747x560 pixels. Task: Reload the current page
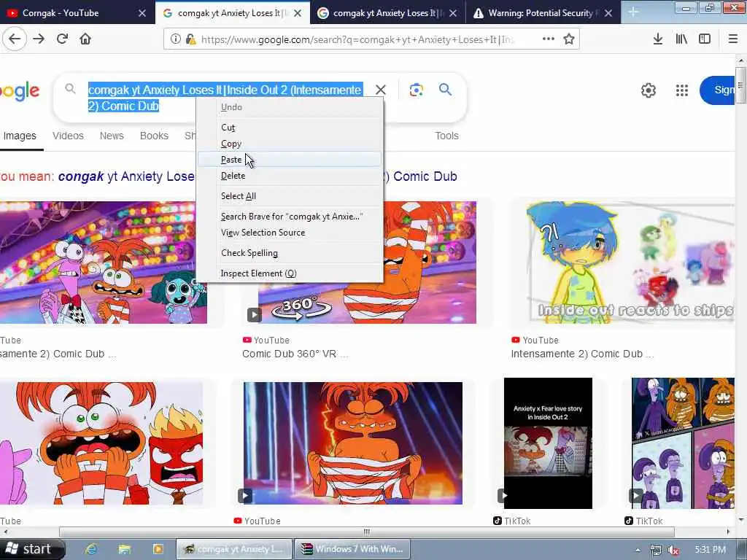63,39
